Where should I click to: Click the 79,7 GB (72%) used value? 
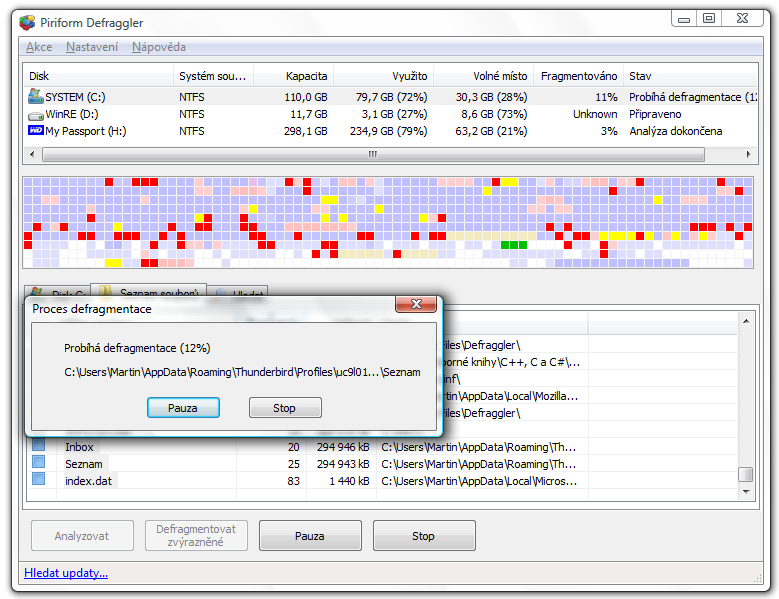tap(391, 97)
